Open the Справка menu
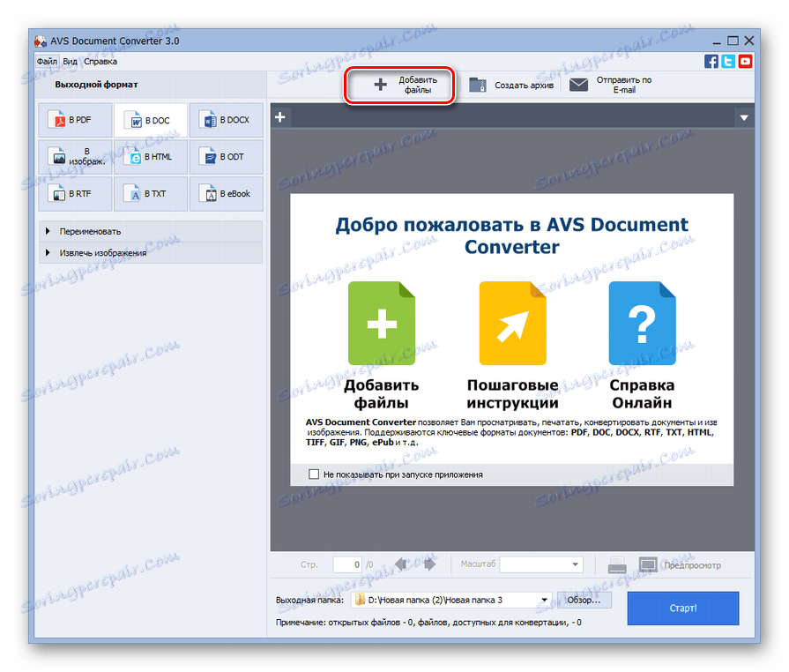Viewport: 789px width, 672px height. (x=100, y=62)
